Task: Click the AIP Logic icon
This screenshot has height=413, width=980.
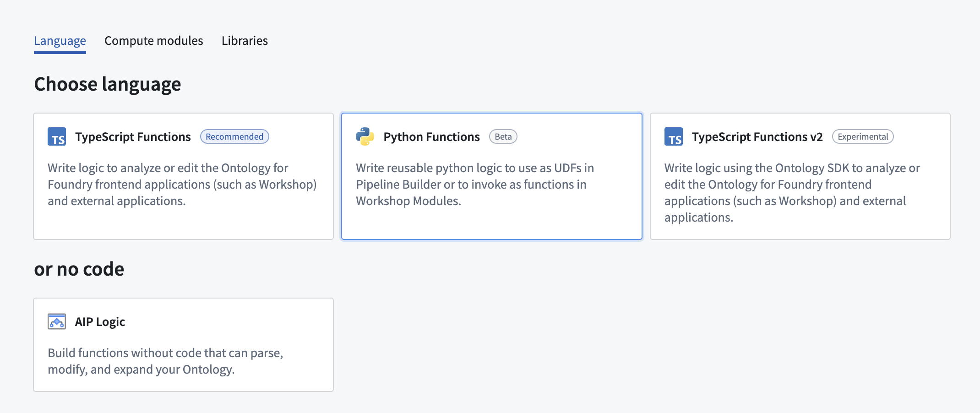Action: tap(57, 321)
